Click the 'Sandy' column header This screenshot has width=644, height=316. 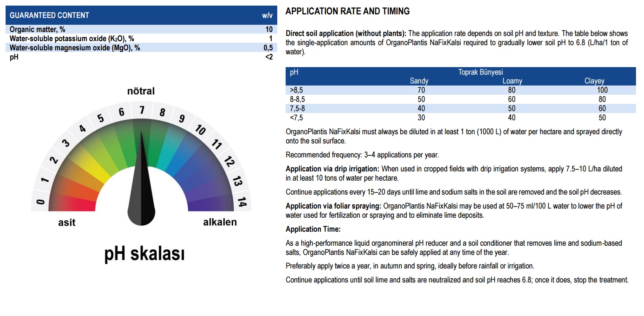click(x=419, y=81)
